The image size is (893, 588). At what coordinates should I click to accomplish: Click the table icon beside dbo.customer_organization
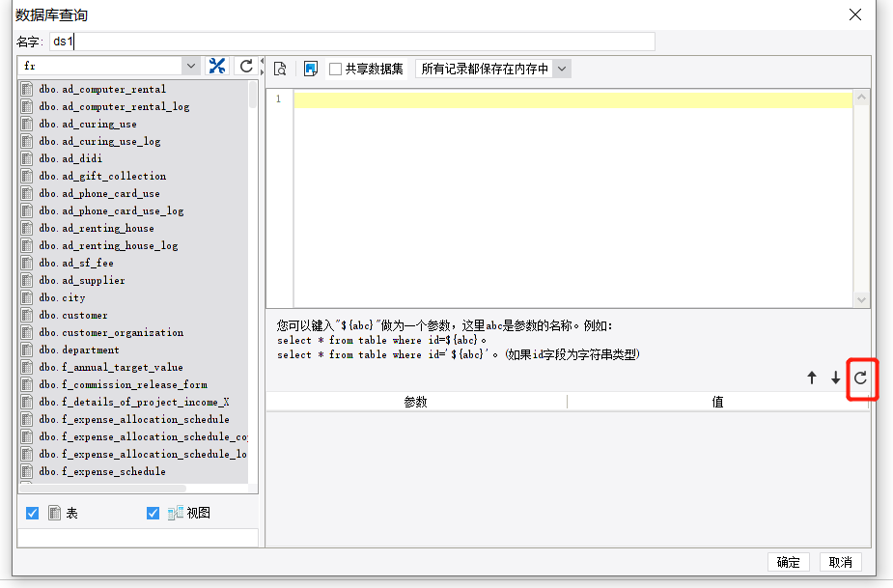click(27, 332)
